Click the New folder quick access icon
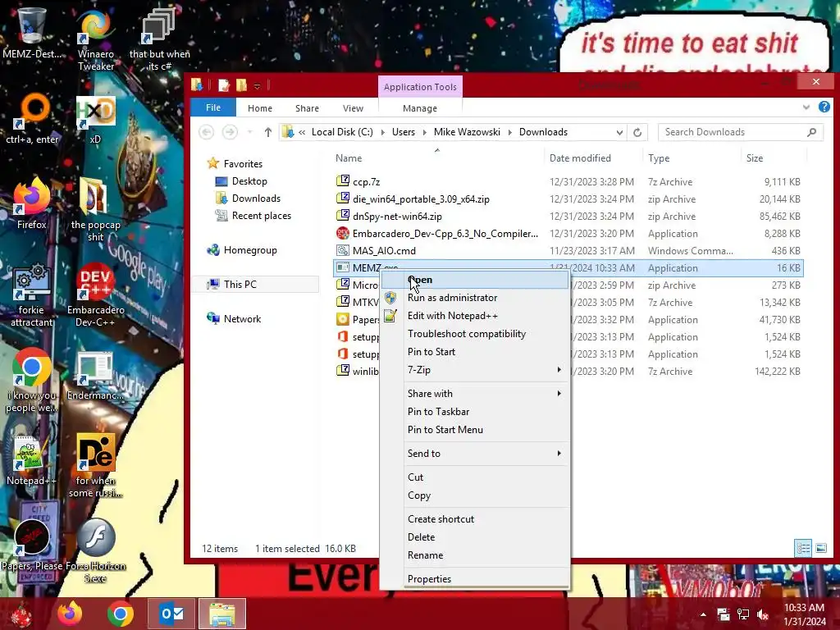Viewport: 840px width, 630px height. click(x=242, y=85)
